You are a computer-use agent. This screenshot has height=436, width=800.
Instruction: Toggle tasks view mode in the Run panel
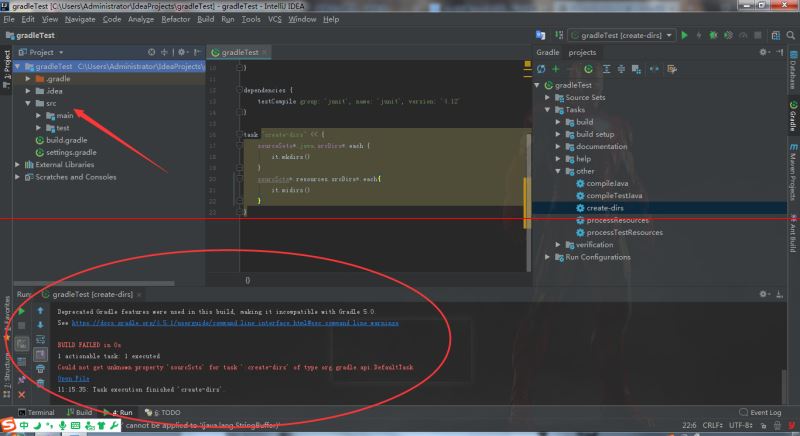[21, 344]
